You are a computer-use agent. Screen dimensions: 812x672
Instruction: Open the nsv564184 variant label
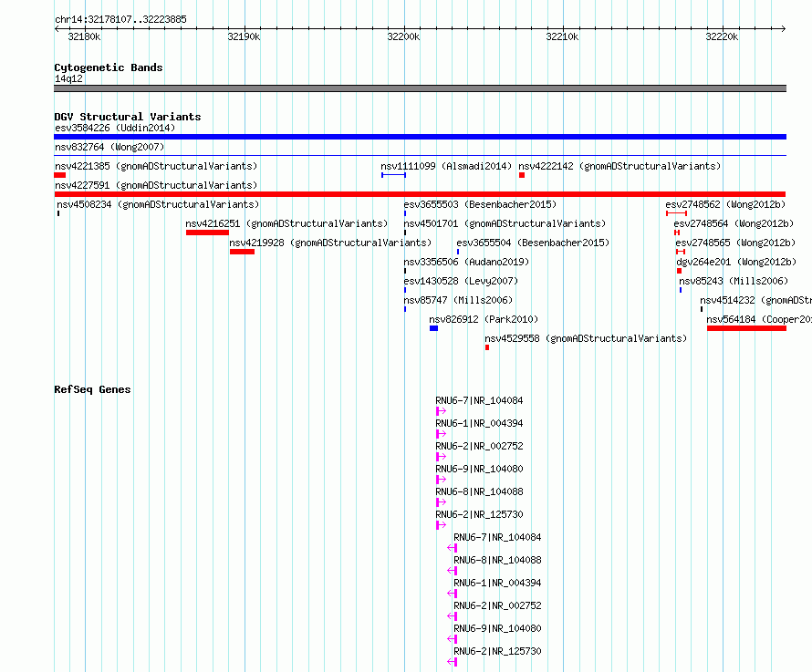pos(759,319)
